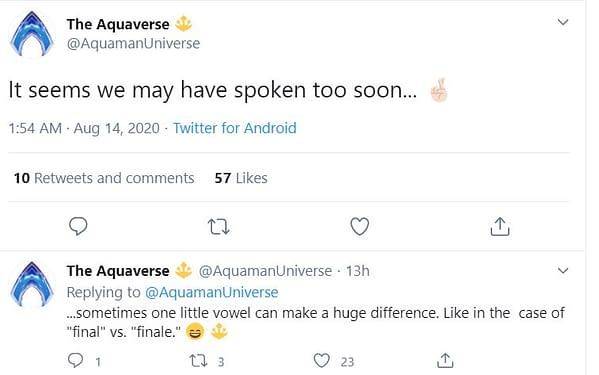Screen dimensions: 599x375
Task: Reply to the 'final vs. finale' tweet
Action: (x=75, y=360)
